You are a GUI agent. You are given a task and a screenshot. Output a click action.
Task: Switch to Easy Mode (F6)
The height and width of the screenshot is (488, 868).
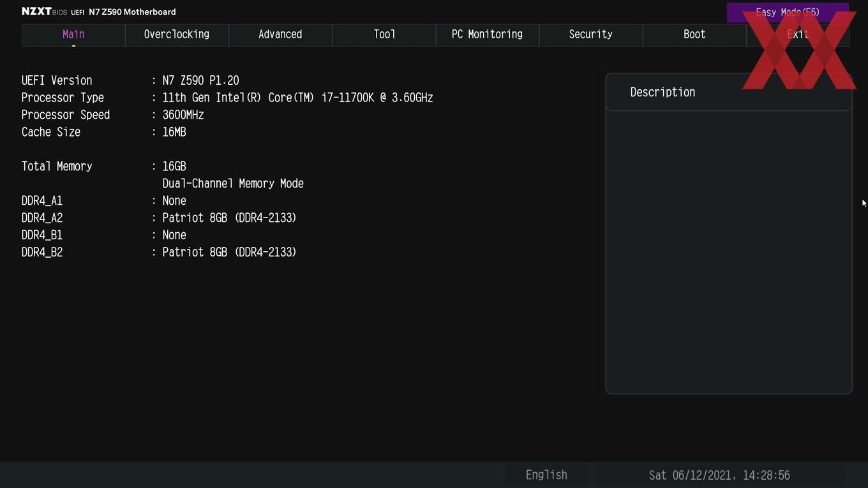point(788,12)
